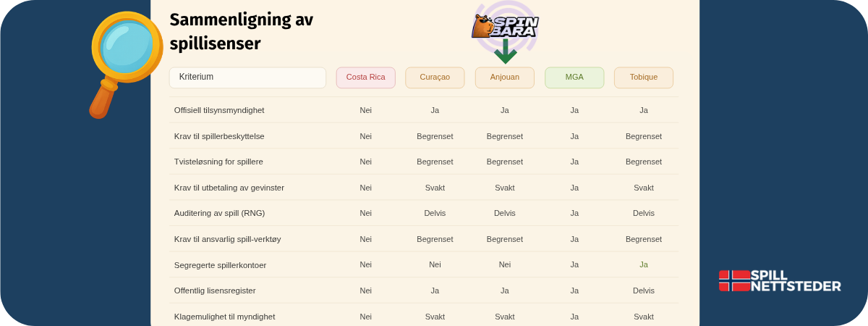
Task: Click Costa Rica 'Nei' for Klagemulighet til myndighet
Action: tap(366, 317)
